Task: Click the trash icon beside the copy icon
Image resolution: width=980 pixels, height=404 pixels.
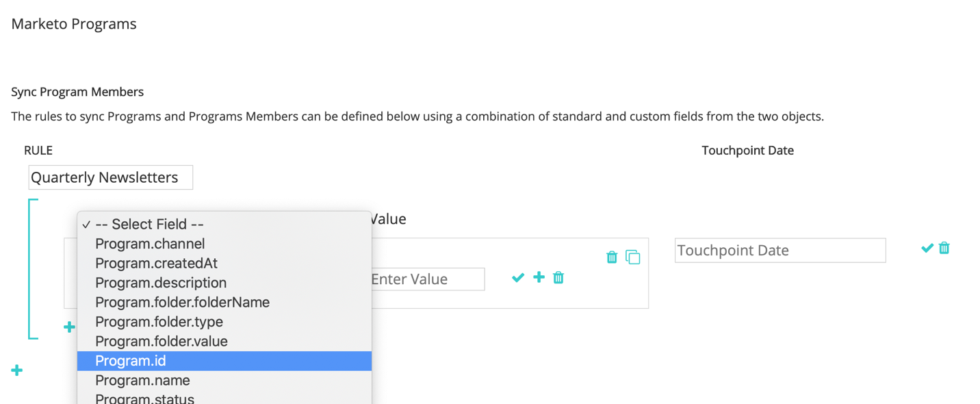Action: [x=612, y=257]
